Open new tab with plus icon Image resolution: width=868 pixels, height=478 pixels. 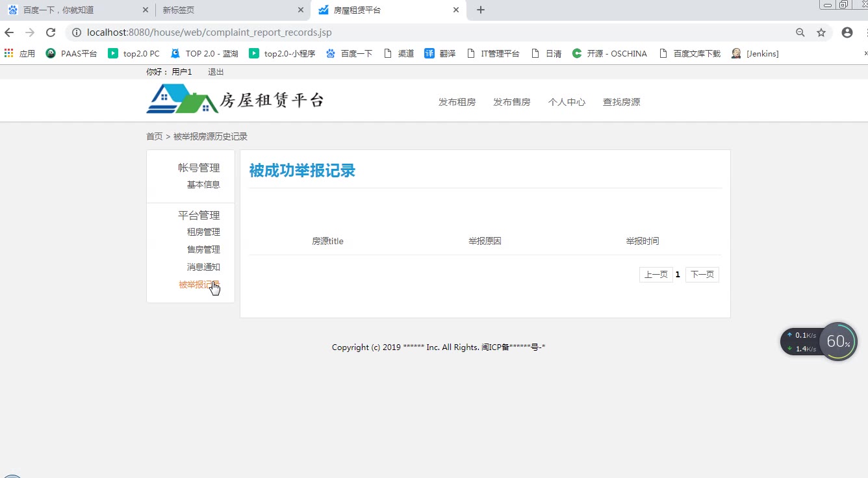point(481,10)
